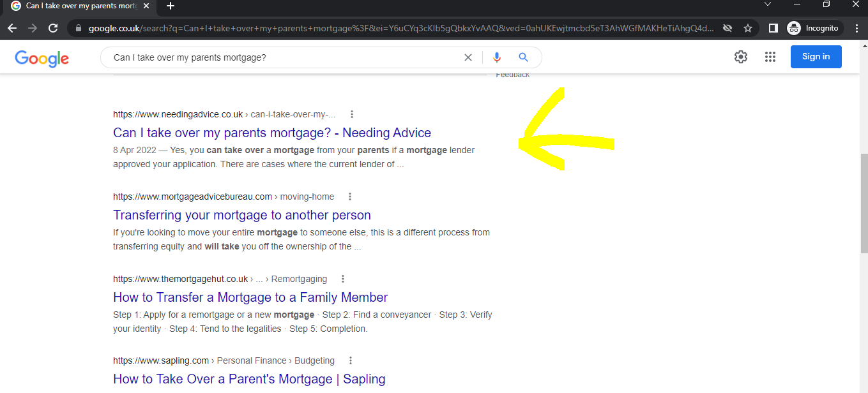This screenshot has height=393, width=868.
Task: Bookmark this page with star icon
Action: [x=747, y=28]
